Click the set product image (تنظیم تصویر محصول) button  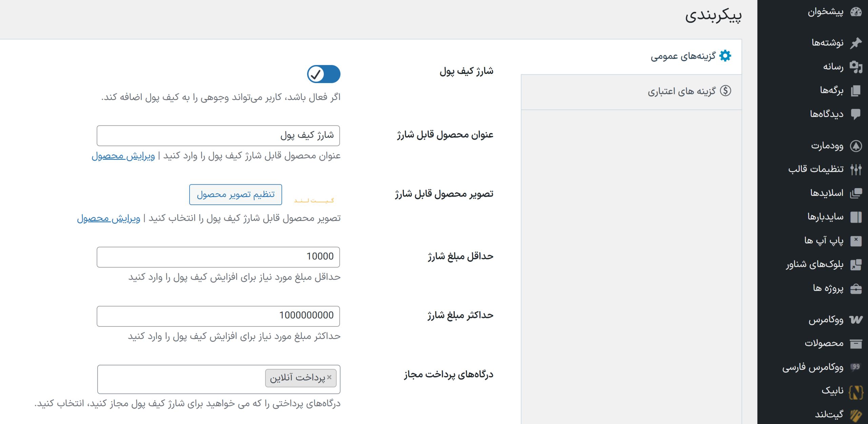coord(236,195)
